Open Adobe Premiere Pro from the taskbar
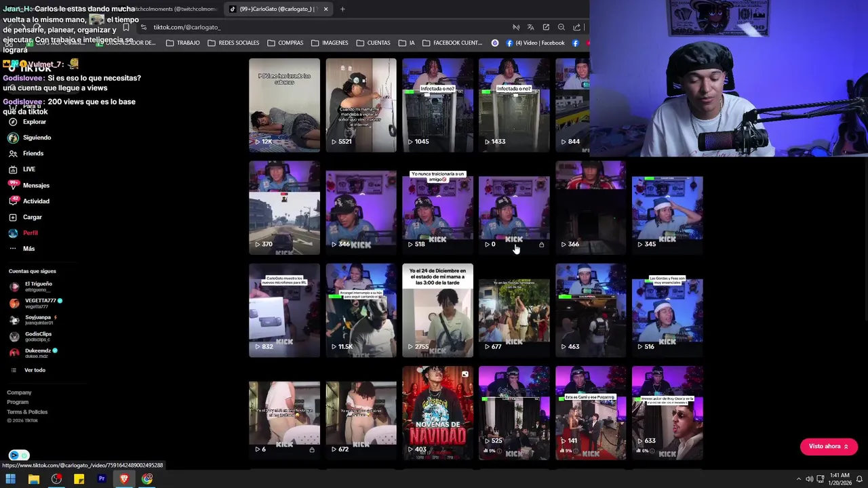Viewport: 868px width, 488px height. (102, 479)
